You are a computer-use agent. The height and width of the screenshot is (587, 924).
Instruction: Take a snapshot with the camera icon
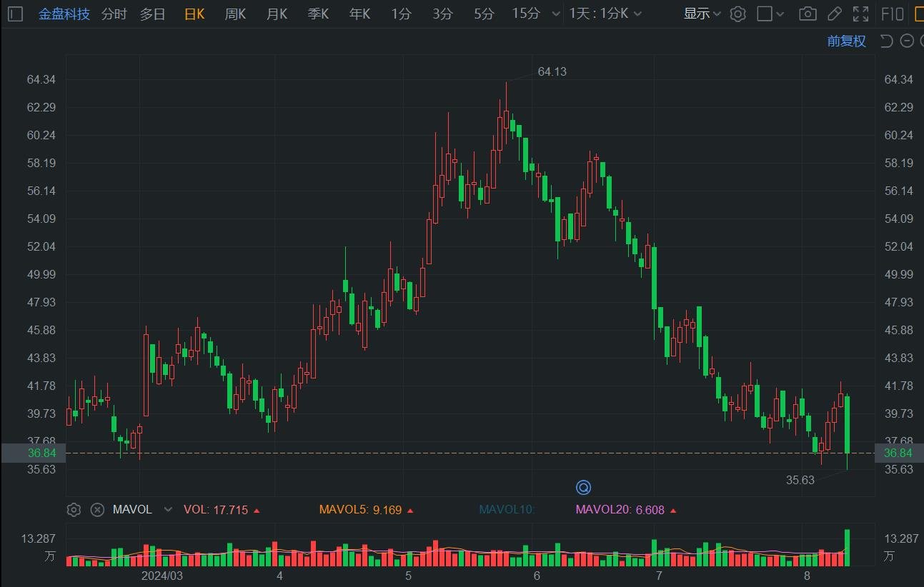808,14
